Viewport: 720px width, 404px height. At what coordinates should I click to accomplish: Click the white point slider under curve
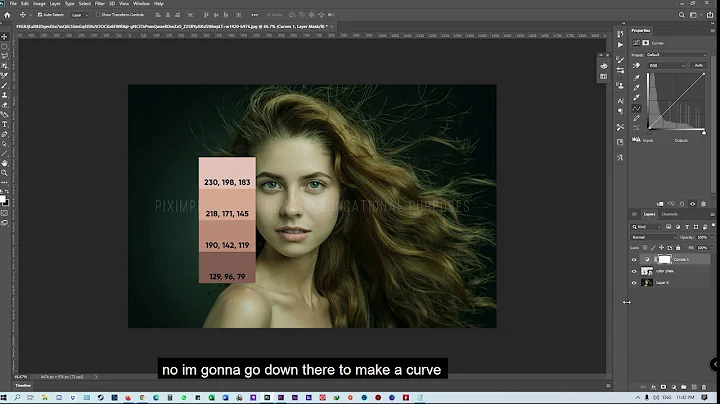click(704, 132)
